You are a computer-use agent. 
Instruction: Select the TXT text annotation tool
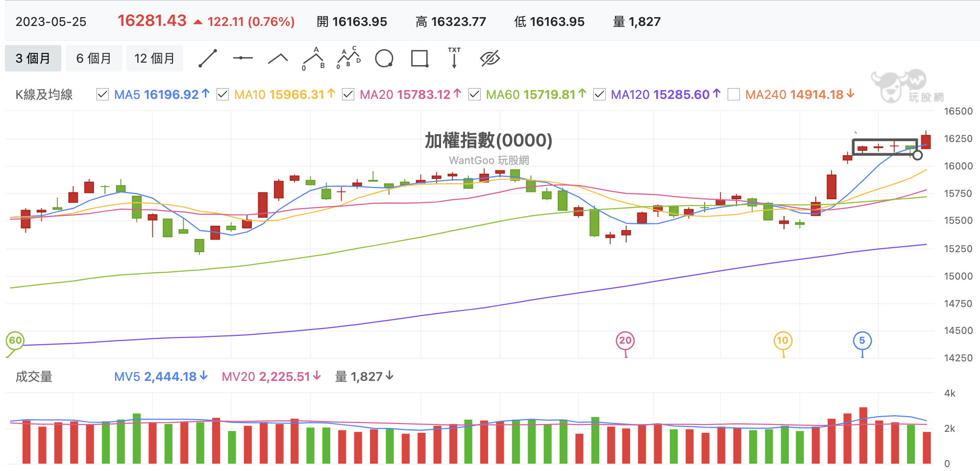[x=454, y=58]
